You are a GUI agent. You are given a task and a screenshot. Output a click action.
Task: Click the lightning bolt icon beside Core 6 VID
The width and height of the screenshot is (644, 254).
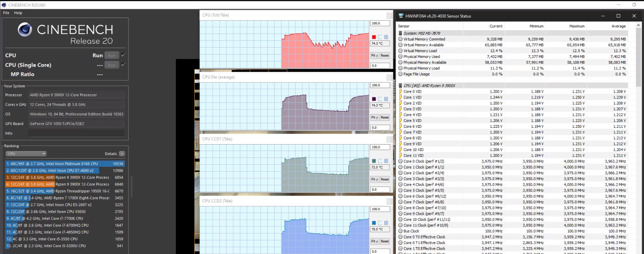point(400,127)
